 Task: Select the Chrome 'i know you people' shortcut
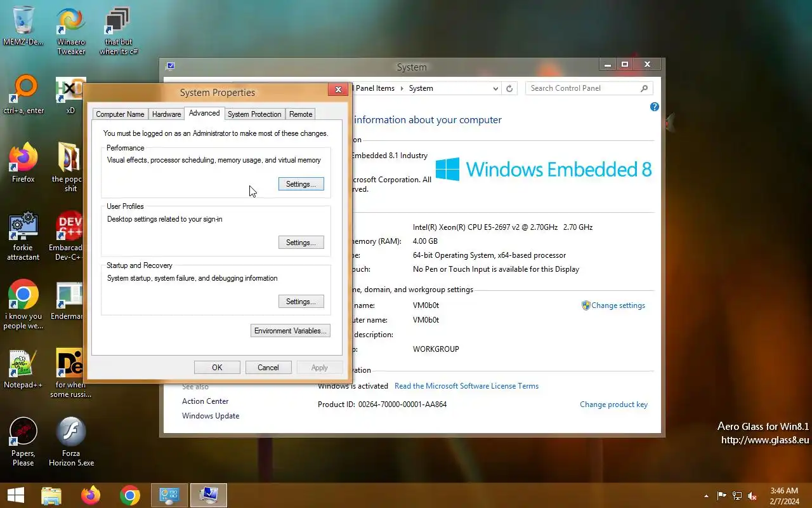point(23,305)
